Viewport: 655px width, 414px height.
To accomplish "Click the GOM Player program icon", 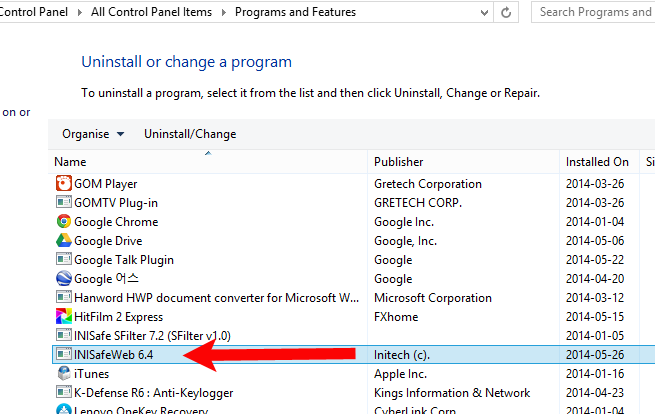I will (x=63, y=183).
